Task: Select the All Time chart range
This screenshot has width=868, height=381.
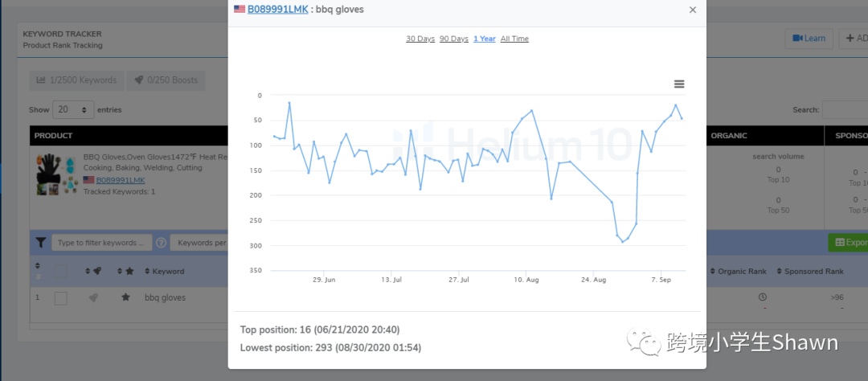Action: pos(514,39)
